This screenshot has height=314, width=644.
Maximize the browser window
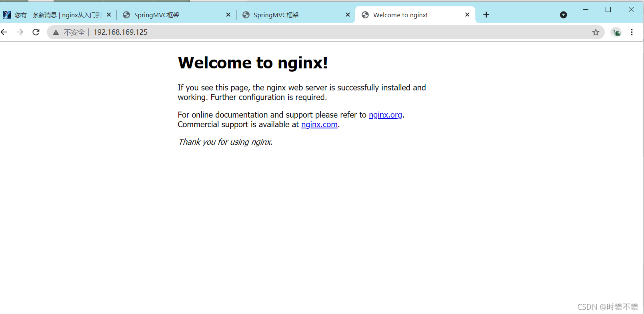(x=608, y=9)
